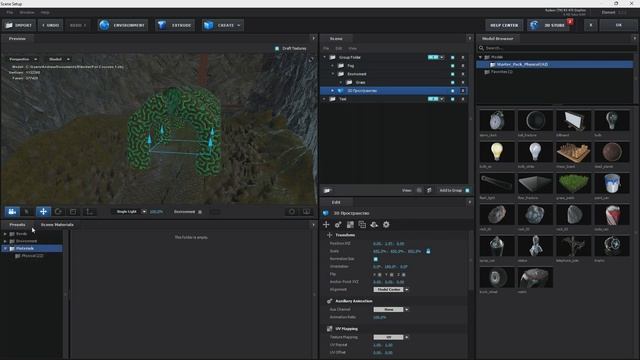The height and width of the screenshot is (360, 640).
Task: Click the second View mode icon under Scene panel
Action: pyautogui.click(x=429, y=190)
